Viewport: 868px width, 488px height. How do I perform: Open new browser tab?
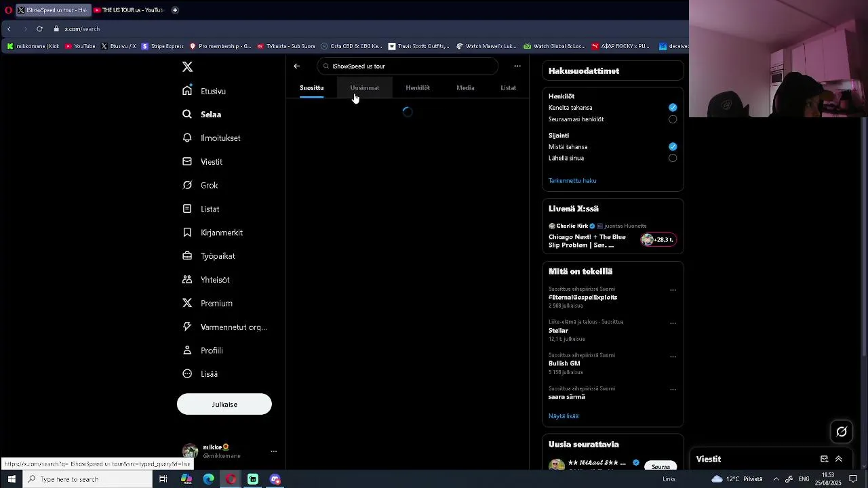pyautogui.click(x=175, y=10)
